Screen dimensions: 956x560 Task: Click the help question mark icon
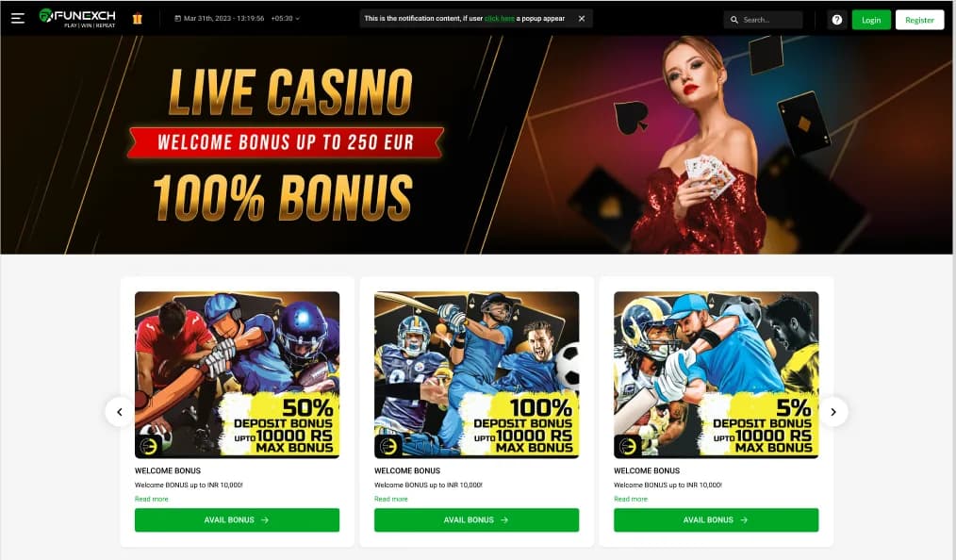(836, 20)
